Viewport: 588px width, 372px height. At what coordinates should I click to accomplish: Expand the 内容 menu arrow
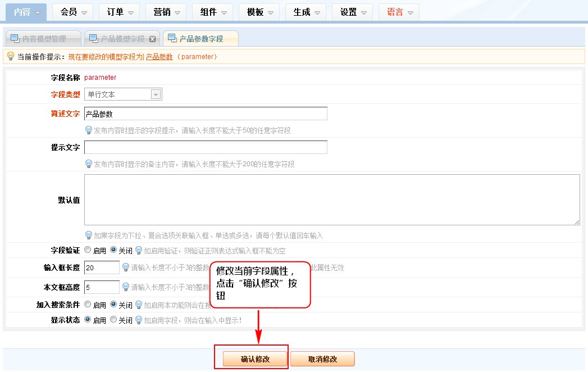click(38, 12)
